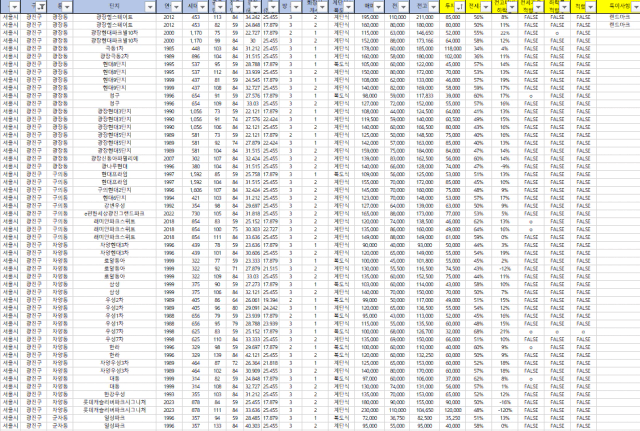Open the 전고 column filter dropdown
640x431 pixels.
pos(433,7)
